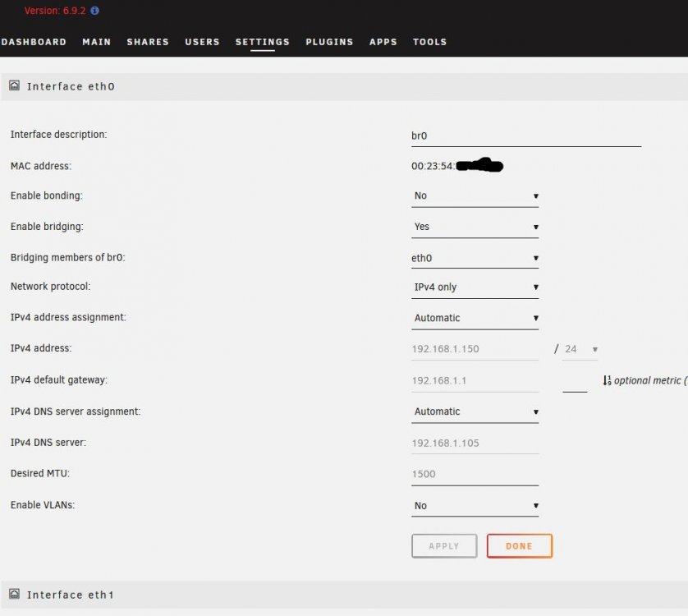Image resolution: width=688 pixels, height=616 pixels.
Task: Open the Tools tab
Action: [429, 42]
